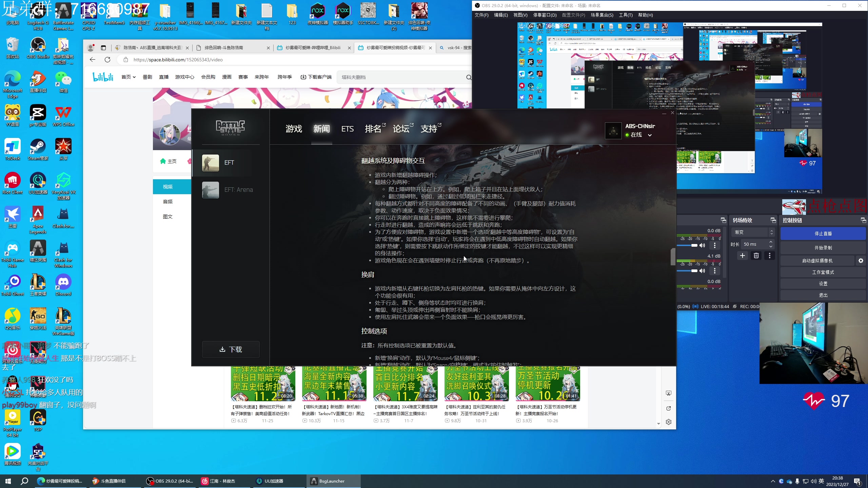
Task: Click the 退出 button in OBS controls
Action: [823, 295]
